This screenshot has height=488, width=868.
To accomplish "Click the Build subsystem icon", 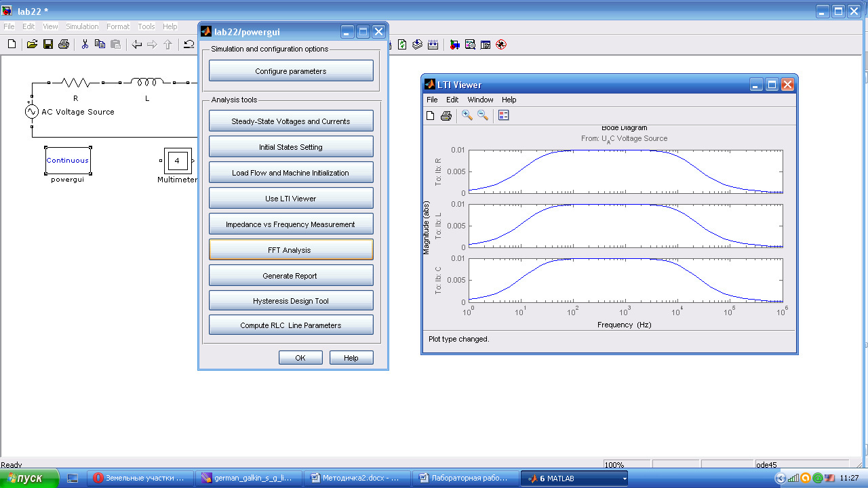I will 433,45.
